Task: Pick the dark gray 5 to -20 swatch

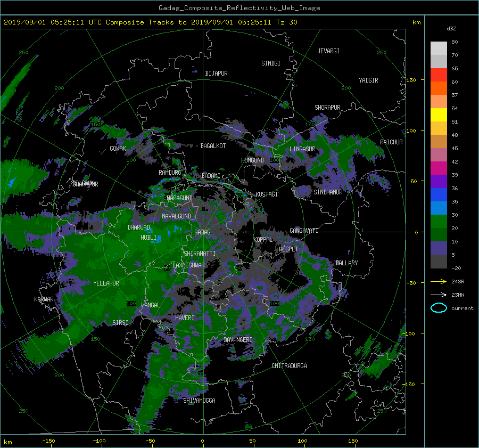Action: tap(439, 261)
